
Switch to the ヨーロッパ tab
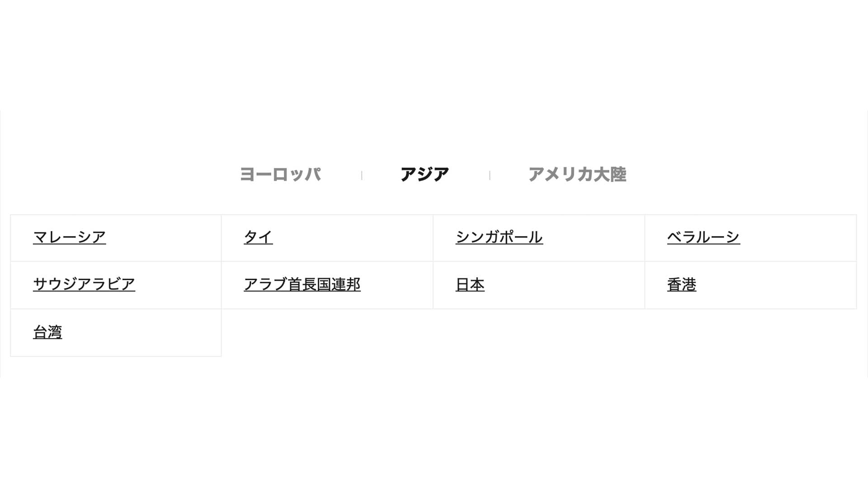[x=280, y=174]
